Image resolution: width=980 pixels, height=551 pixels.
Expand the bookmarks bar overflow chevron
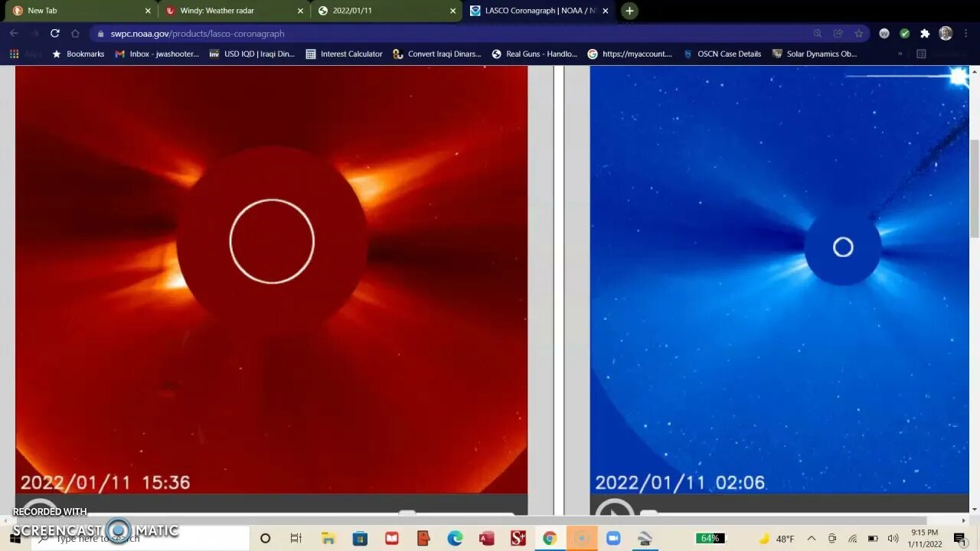tap(900, 54)
